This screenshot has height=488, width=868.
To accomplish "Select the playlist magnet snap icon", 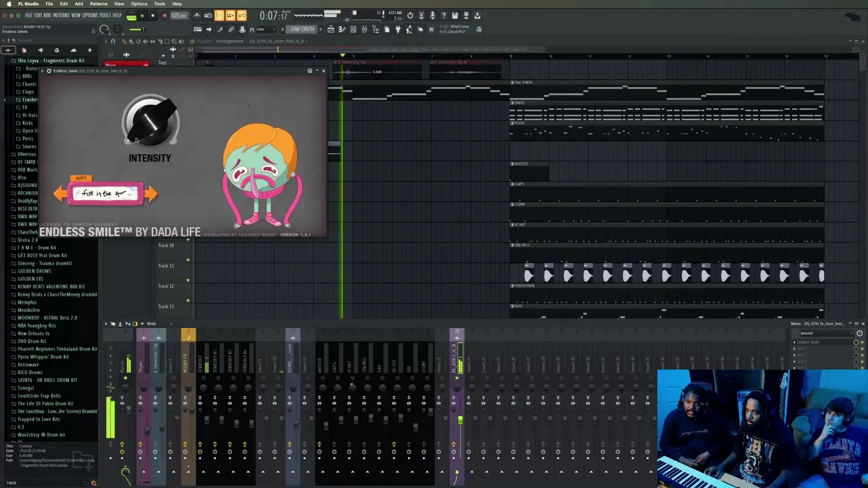I will pos(112,42).
